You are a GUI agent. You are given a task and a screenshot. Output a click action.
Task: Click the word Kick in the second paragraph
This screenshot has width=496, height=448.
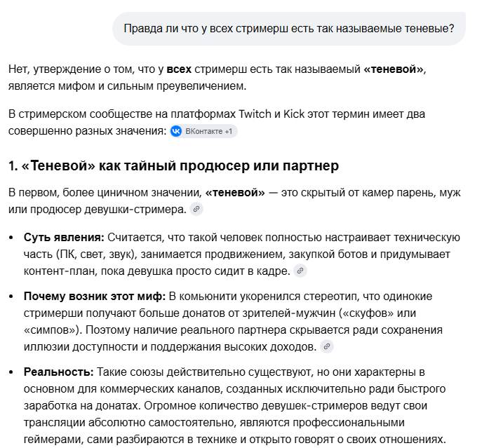pyautogui.click(x=293, y=114)
